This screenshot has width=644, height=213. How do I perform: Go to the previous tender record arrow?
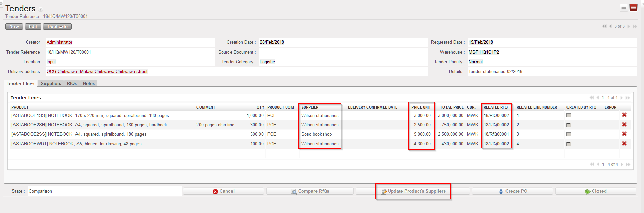pyautogui.click(x=610, y=26)
